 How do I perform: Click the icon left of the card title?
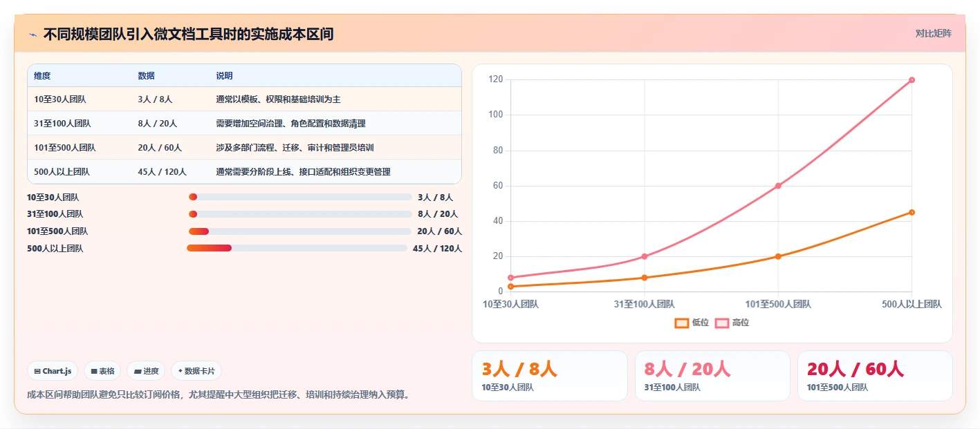coord(33,34)
